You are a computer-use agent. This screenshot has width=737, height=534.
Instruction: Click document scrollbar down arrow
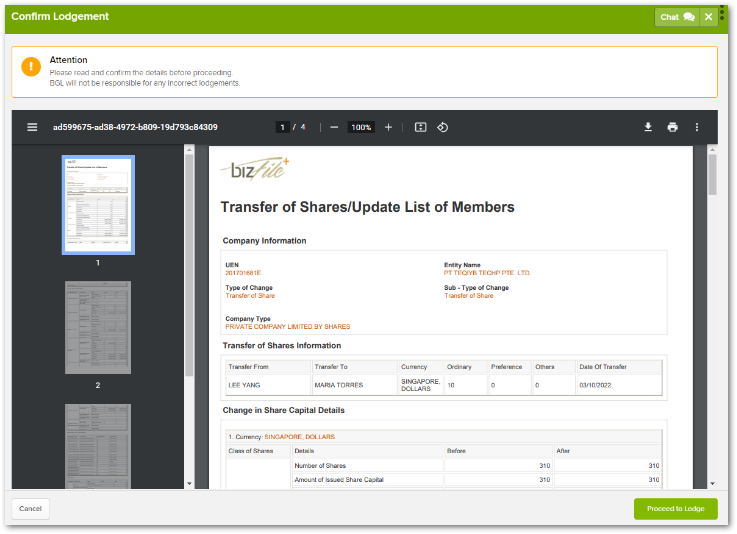click(x=713, y=483)
